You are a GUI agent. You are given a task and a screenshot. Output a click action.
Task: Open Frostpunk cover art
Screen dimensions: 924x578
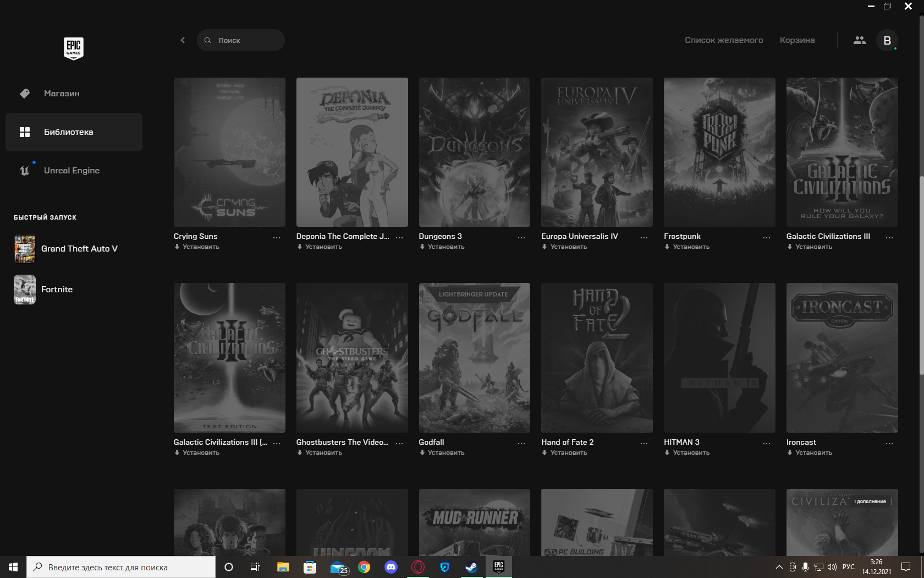[x=719, y=152]
